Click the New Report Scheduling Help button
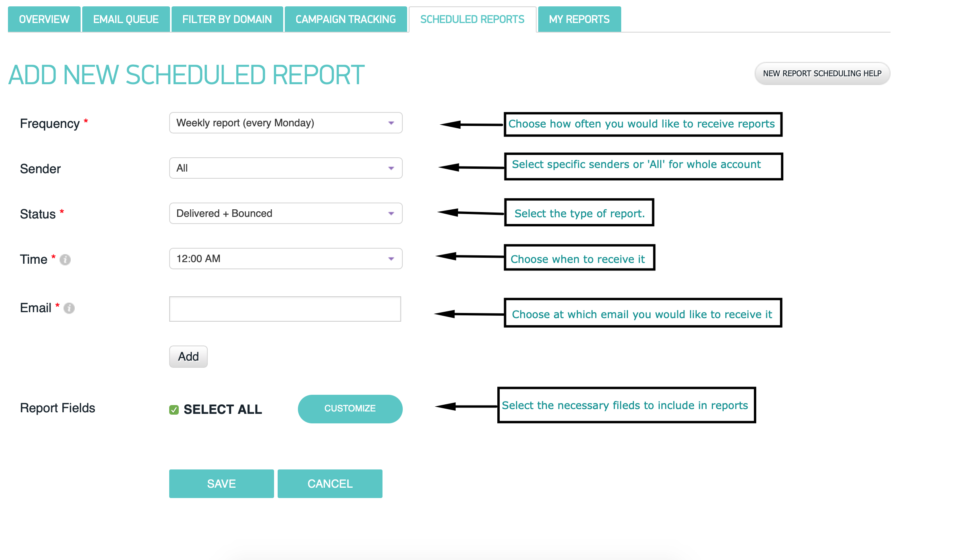 [822, 73]
